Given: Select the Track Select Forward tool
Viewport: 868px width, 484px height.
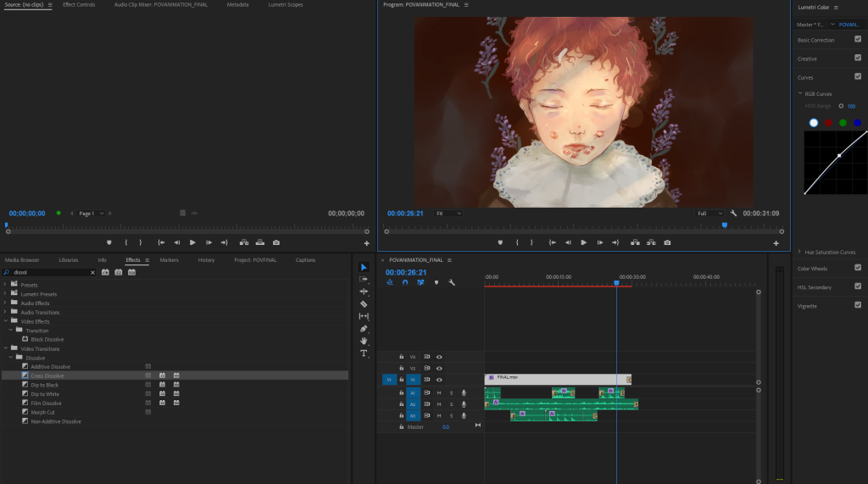Looking at the screenshot, I should (364, 280).
